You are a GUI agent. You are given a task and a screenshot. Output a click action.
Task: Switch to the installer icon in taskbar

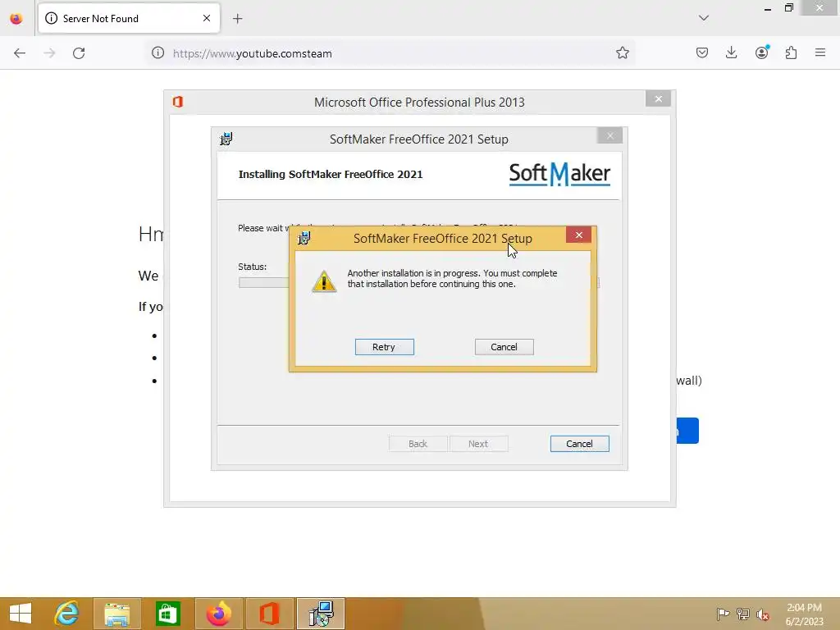[321, 614]
